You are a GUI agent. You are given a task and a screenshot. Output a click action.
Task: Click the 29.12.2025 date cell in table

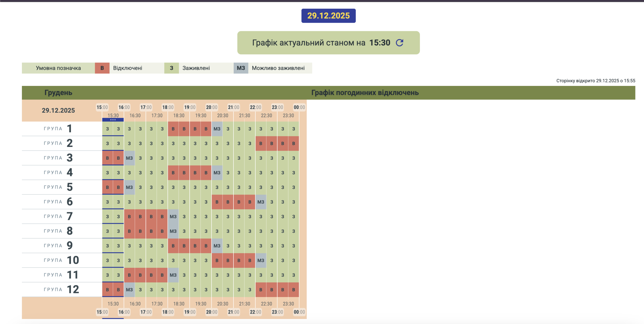click(58, 110)
